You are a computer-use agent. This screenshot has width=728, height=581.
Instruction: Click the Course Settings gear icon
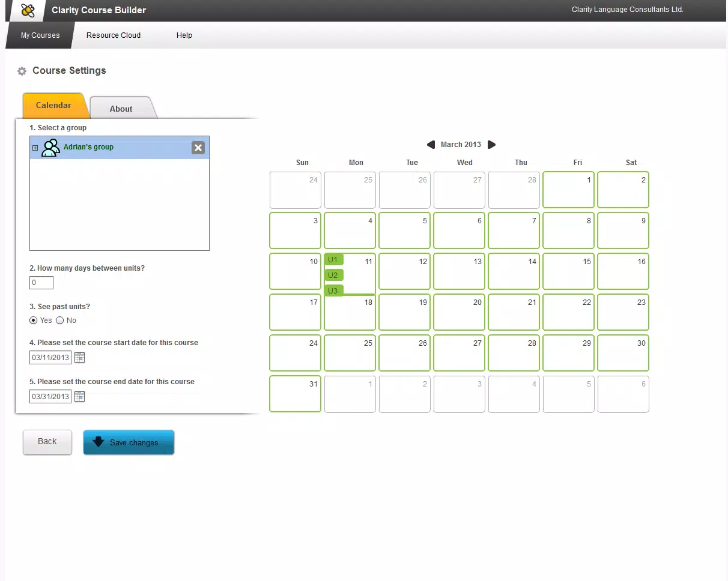coord(22,71)
